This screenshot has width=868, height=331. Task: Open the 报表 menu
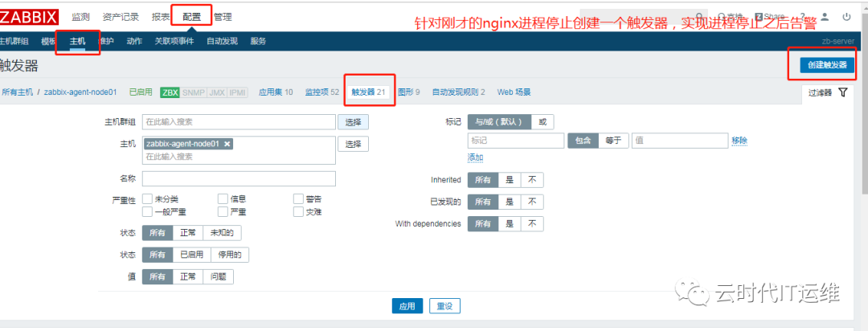161,17
